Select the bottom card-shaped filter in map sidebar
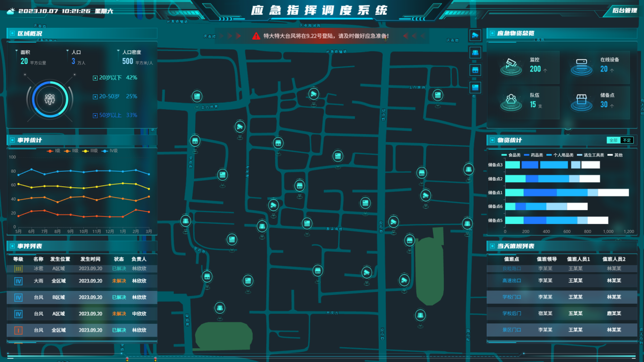Image resolution: width=644 pixels, height=362 pixels. pos(475,87)
